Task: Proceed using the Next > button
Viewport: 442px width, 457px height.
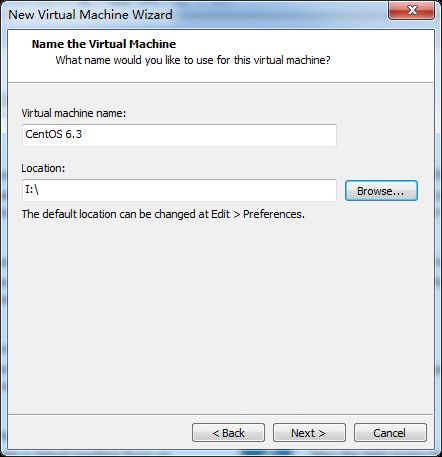Action: point(309,433)
